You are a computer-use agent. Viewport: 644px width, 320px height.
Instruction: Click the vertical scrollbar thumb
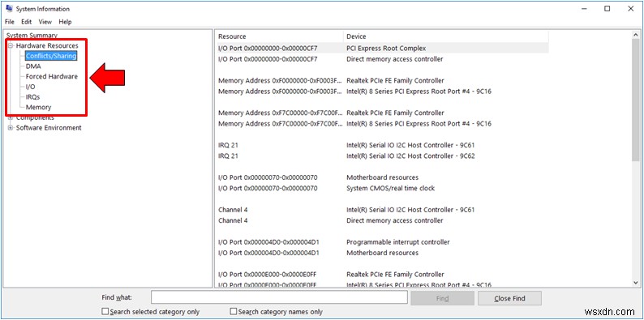636,100
